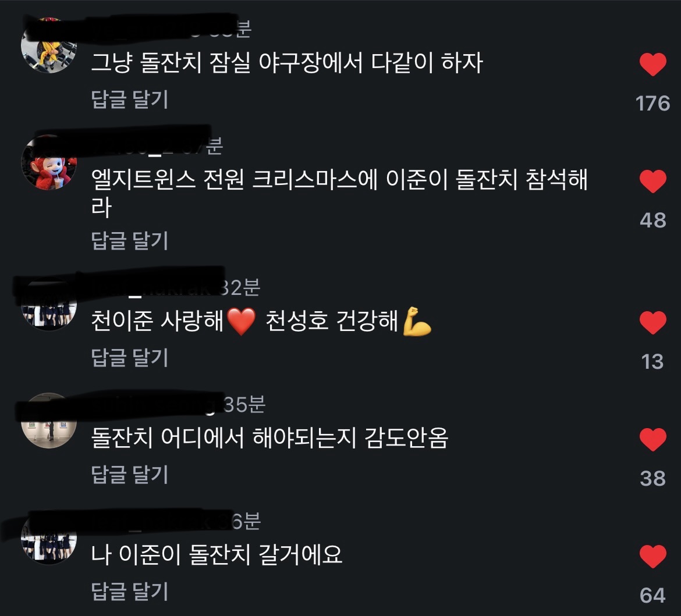
Task: Tap the flexed-arm emoji comment text
Action: 261,321
